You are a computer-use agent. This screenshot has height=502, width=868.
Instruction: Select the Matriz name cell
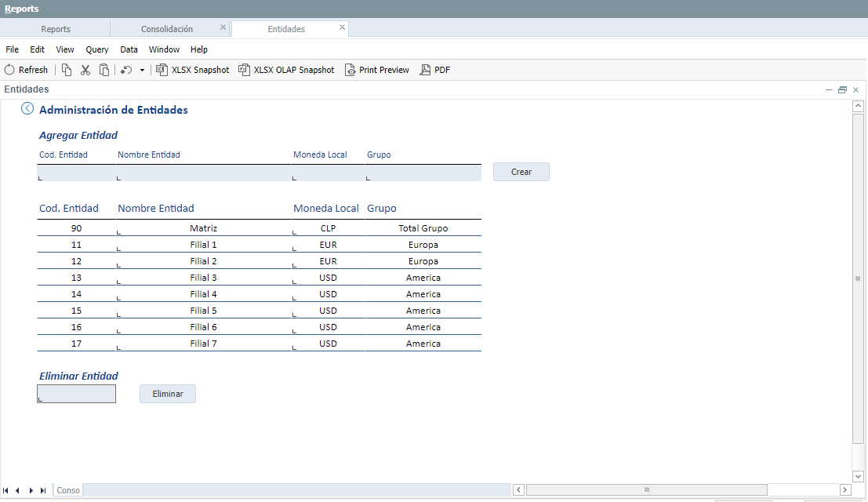[x=203, y=228]
